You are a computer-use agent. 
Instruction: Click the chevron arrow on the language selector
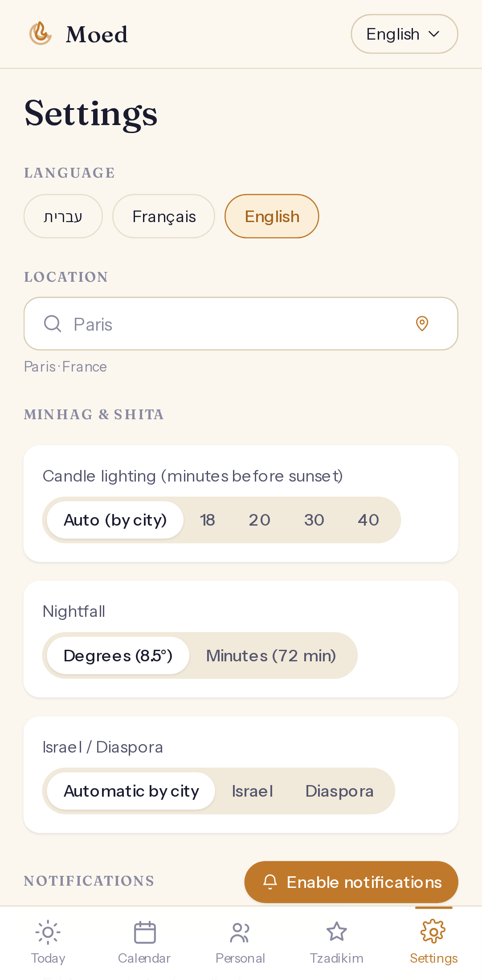[x=434, y=34]
